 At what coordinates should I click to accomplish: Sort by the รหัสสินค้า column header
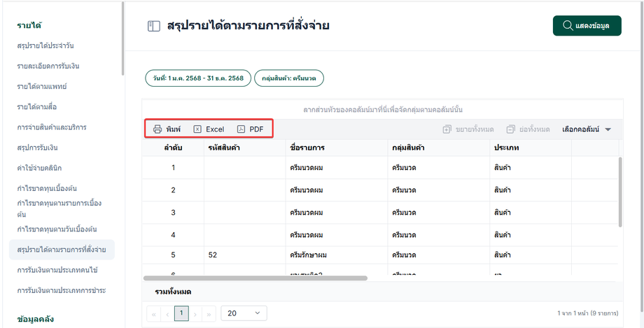point(245,148)
